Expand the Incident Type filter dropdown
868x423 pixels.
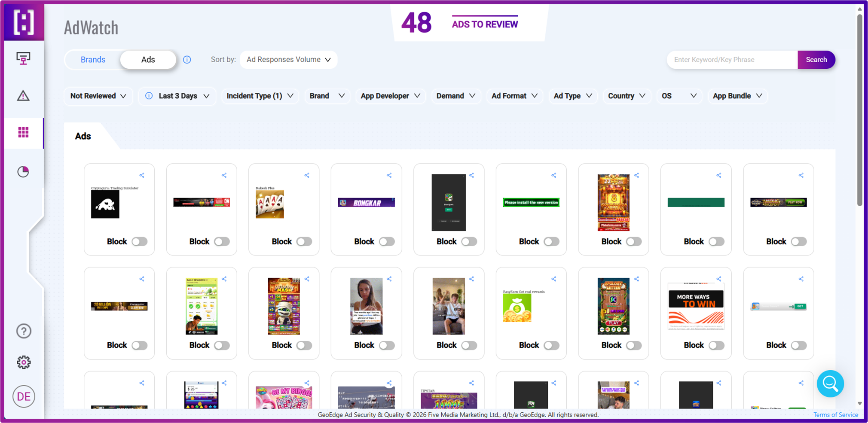(x=260, y=96)
